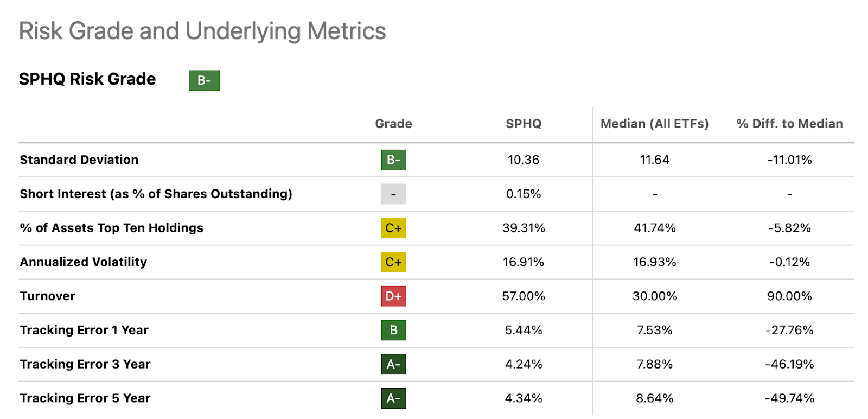Click the Risk Grade and Underlying Metrics heading
This screenshot has height=419, width=868.
pyautogui.click(x=202, y=31)
